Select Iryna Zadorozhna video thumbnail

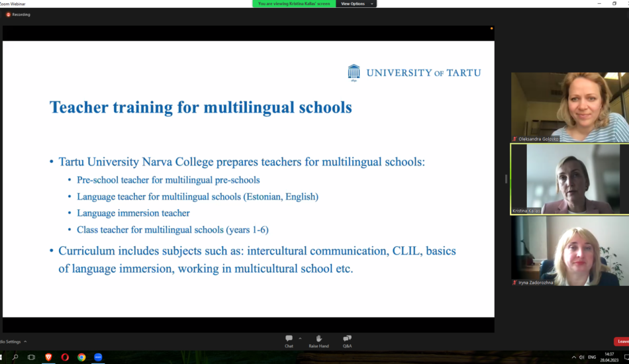(x=569, y=251)
